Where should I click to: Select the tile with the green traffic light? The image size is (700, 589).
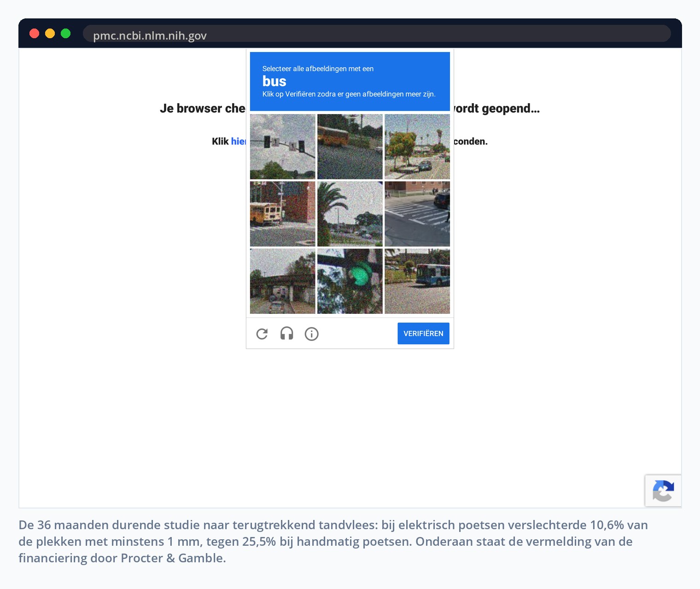click(x=350, y=281)
